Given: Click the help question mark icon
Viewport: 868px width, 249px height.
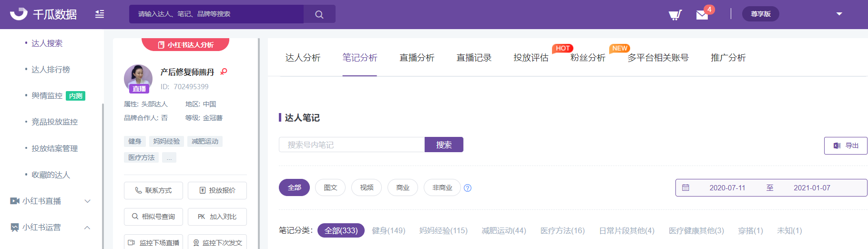Looking at the screenshot, I should [468, 188].
